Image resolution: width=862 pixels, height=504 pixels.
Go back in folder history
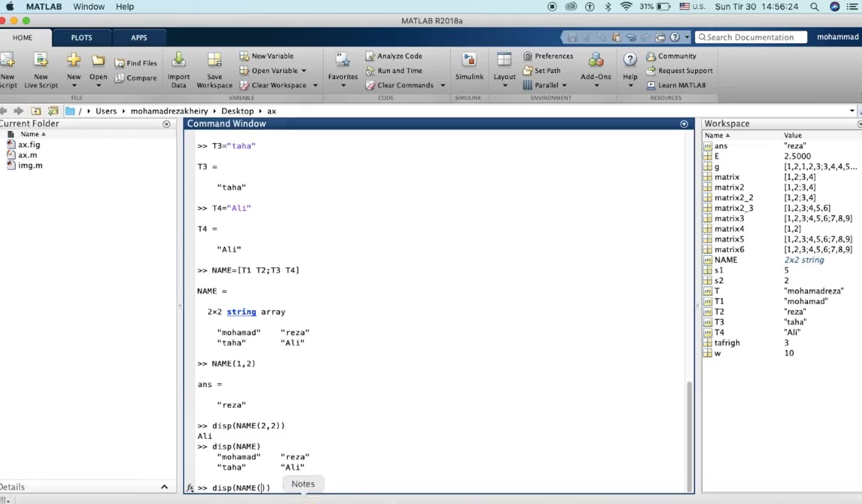coord(4,111)
